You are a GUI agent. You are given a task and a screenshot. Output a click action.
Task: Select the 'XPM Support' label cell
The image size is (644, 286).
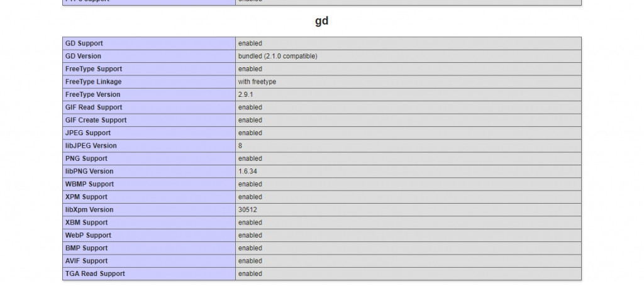(149, 197)
